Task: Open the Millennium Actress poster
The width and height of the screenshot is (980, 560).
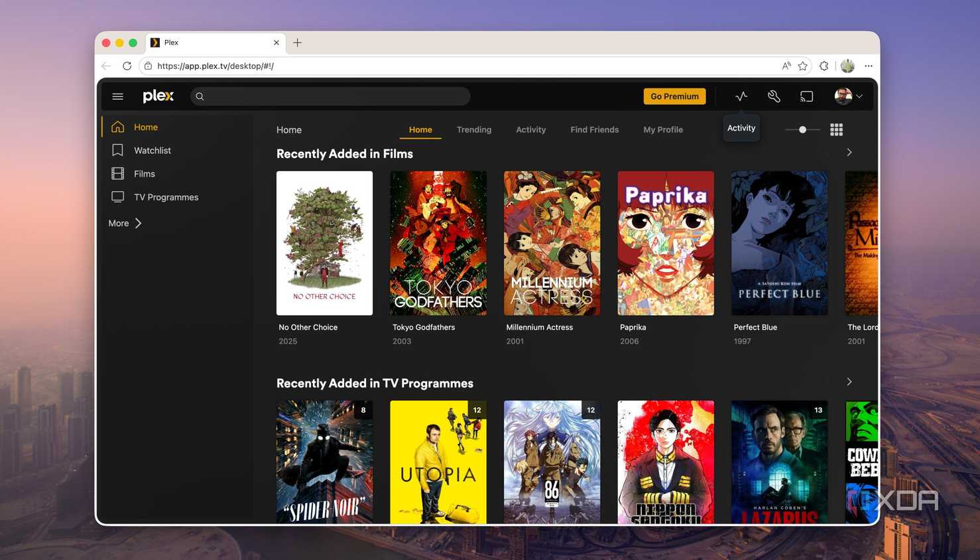Action: pos(552,243)
